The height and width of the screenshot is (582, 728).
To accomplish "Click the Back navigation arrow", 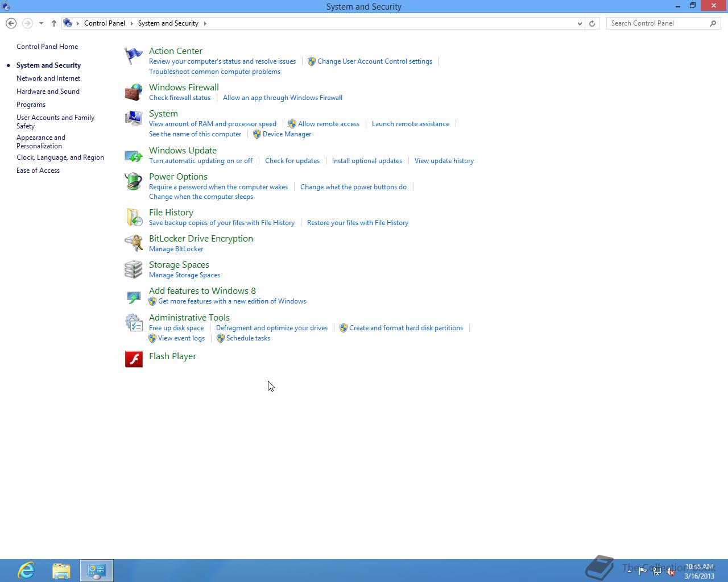I will [11, 23].
